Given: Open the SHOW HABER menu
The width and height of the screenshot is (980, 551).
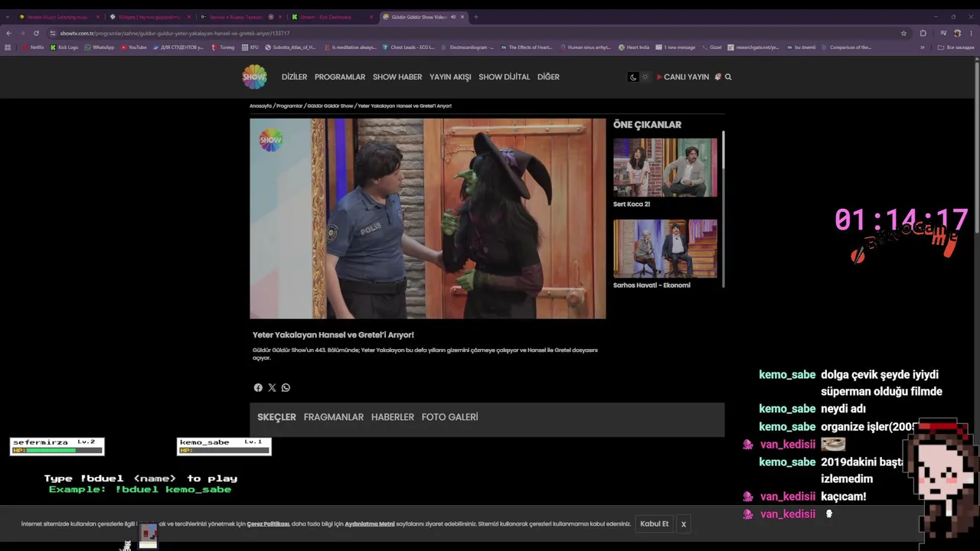Looking at the screenshot, I should pos(397,77).
